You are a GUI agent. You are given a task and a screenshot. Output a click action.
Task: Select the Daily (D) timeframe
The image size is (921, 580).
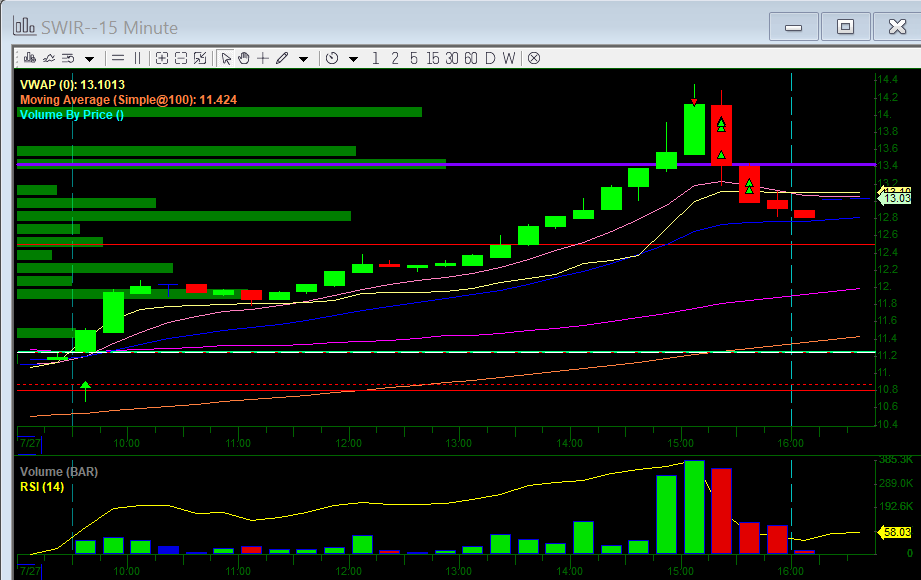click(x=490, y=58)
